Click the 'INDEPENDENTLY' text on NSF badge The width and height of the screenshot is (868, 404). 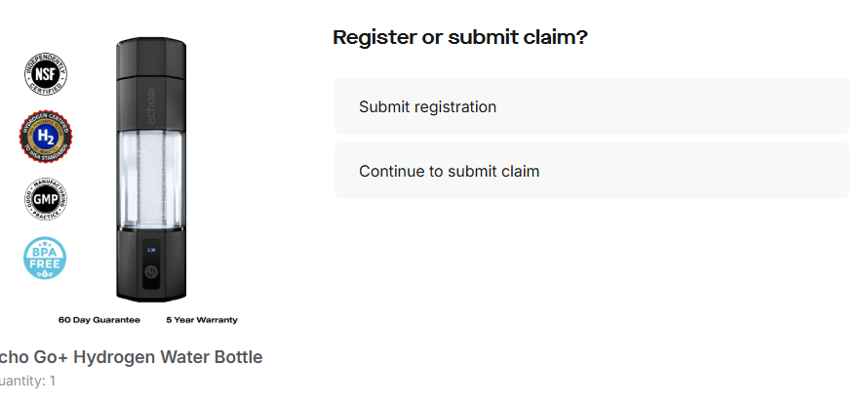tap(47, 62)
